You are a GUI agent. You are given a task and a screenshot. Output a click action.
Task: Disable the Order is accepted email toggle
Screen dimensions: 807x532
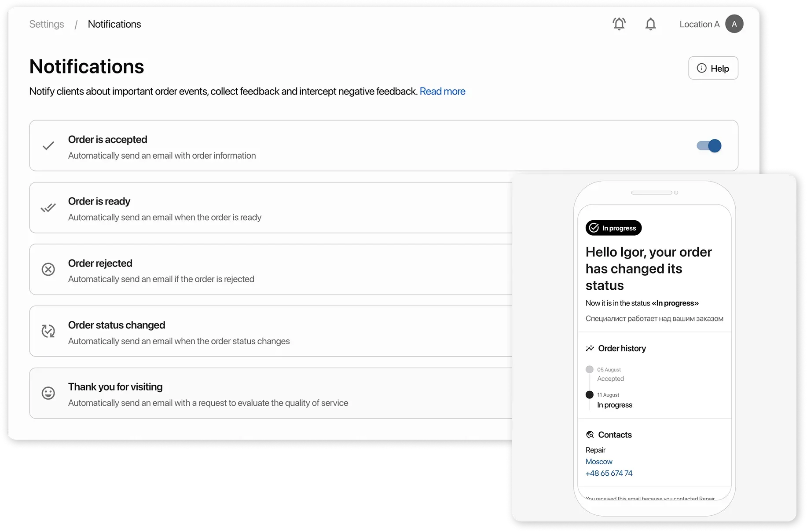pyautogui.click(x=708, y=146)
